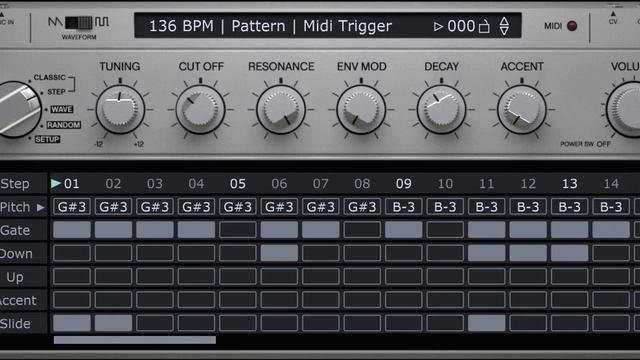Select the SETUP mode label
Image resolution: width=640 pixels, height=360 pixels.
[47, 139]
